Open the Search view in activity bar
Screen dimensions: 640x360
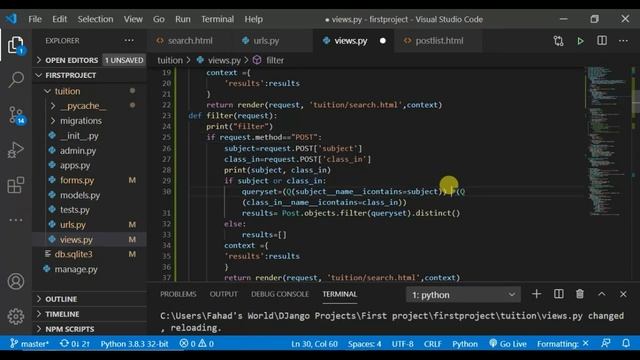coord(16,79)
